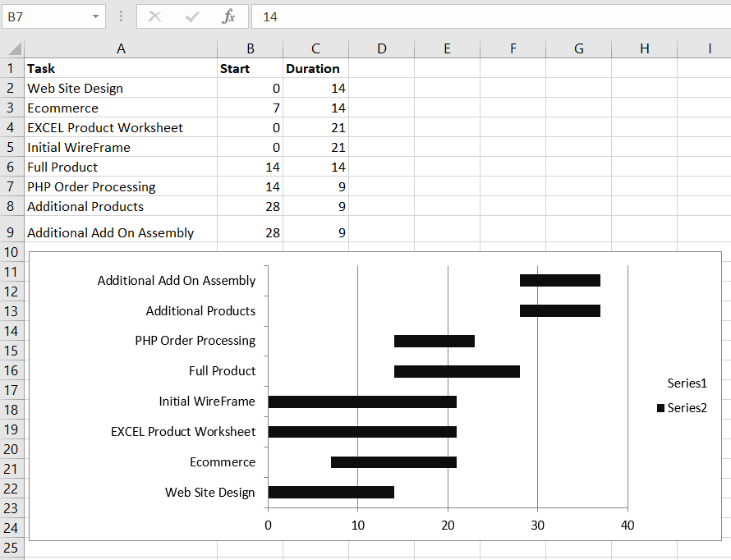Click the formula bar input showing 14
The width and height of the screenshot is (731, 560).
(493, 16)
